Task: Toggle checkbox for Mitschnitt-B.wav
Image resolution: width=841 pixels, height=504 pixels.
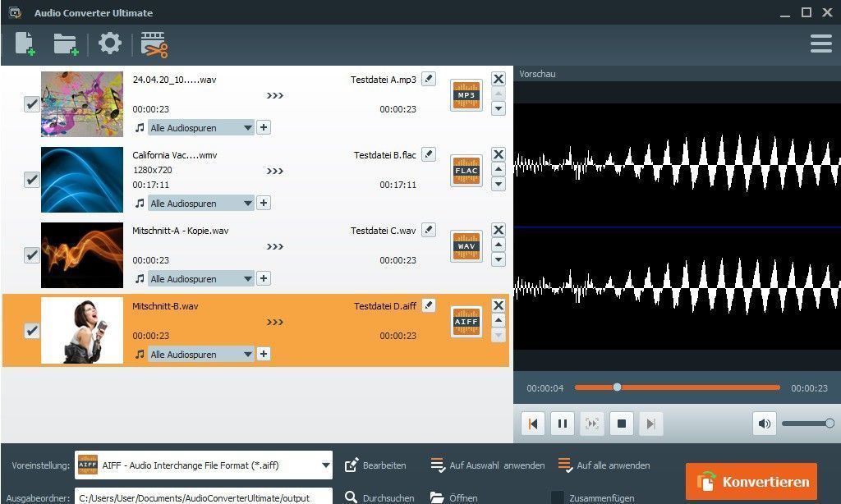Action: coord(31,331)
